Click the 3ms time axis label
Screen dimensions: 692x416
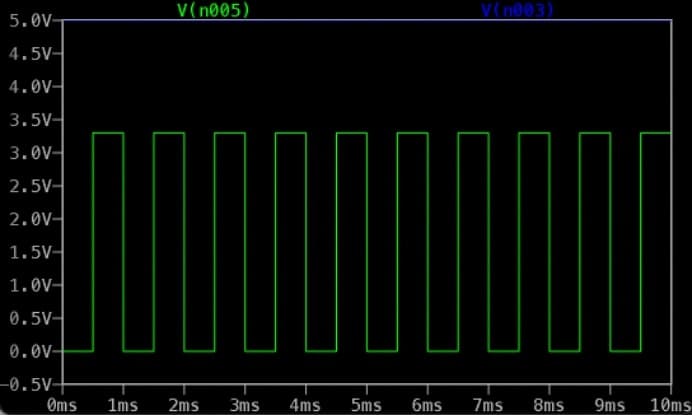[245, 405]
